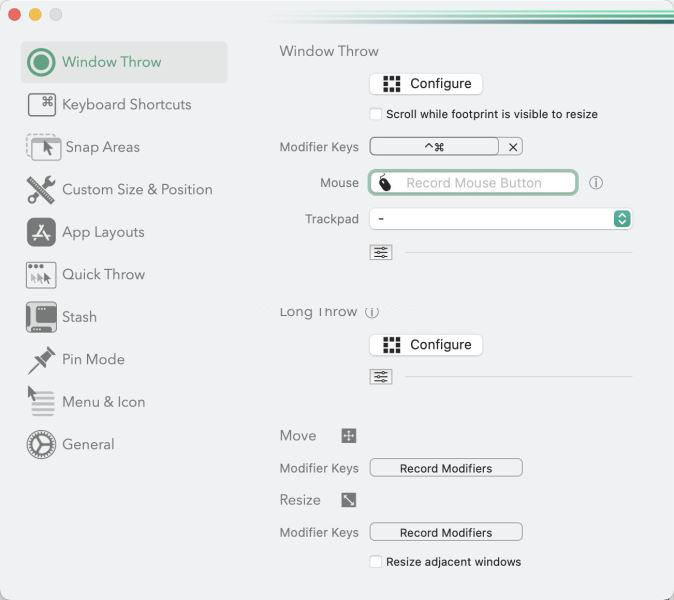674x600 pixels.
Task: Click the Custom Size & Position ruler-and-wrench icon
Action: coord(41,190)
